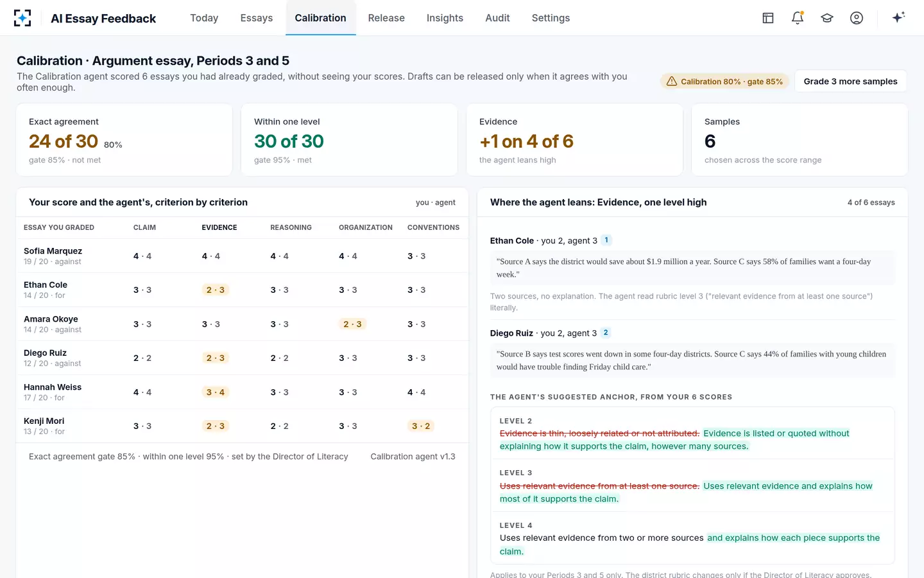Click Kenji Mori's highlighted Conventions score 3·2
The width and height of the screenshot is (924, 578).
point(421,426)
